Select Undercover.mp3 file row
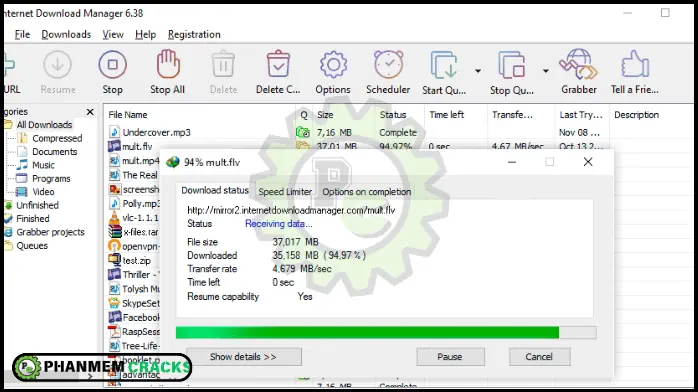 [x=156, y=132]
